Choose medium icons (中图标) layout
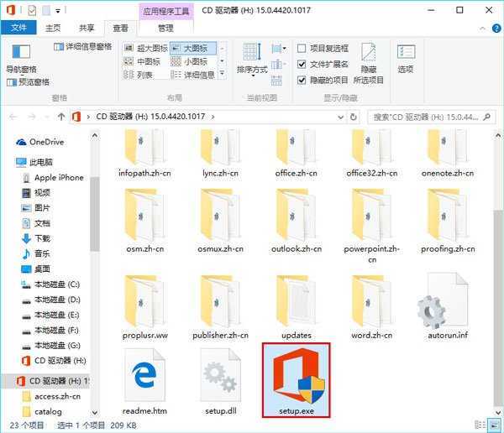The image size is (504, 433). tap(142, 61)
